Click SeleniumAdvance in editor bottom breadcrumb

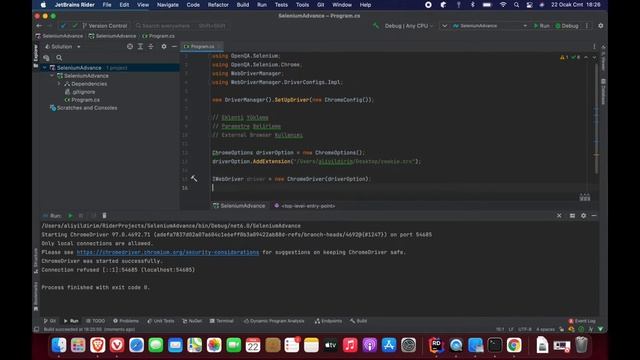click(239, 206)
